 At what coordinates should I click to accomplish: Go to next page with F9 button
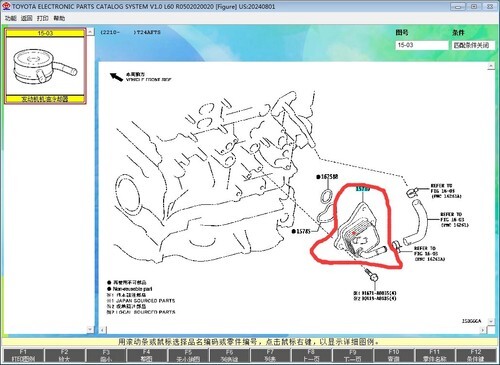point(352,355)
